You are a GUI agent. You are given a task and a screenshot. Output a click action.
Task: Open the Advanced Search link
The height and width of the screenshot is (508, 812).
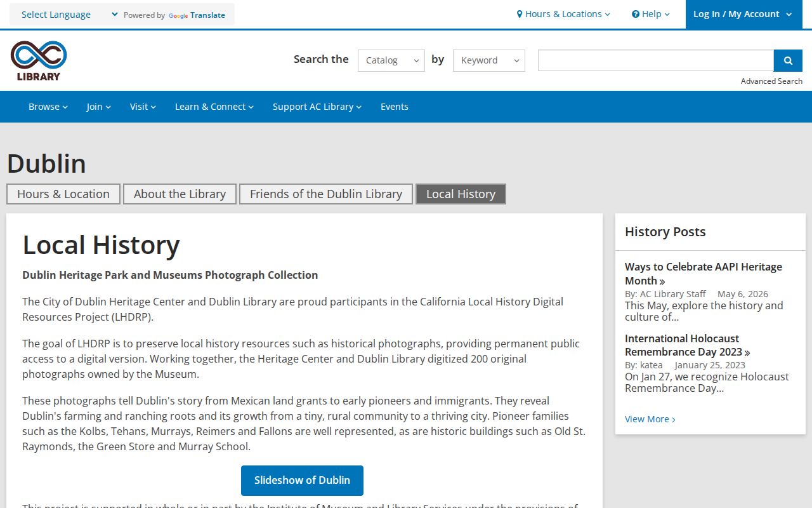click(771, 81)
